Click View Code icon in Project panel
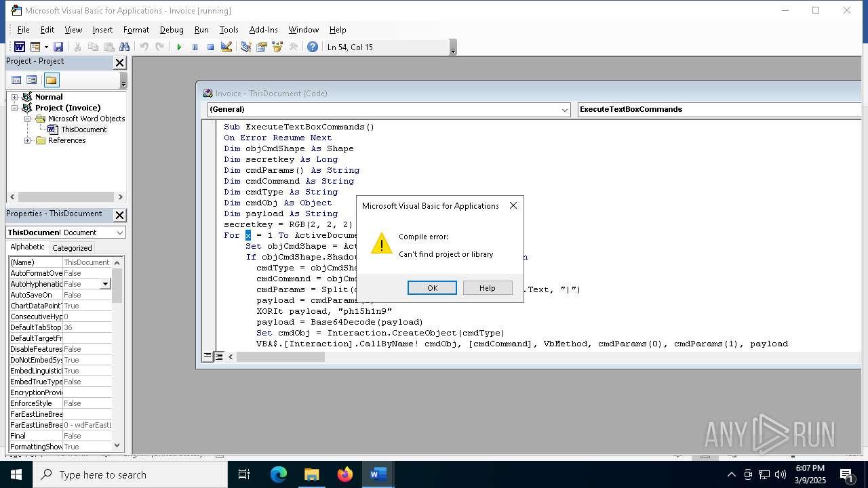Image resolution: width=868 pixels, height=488 pixels. [16, 80]
